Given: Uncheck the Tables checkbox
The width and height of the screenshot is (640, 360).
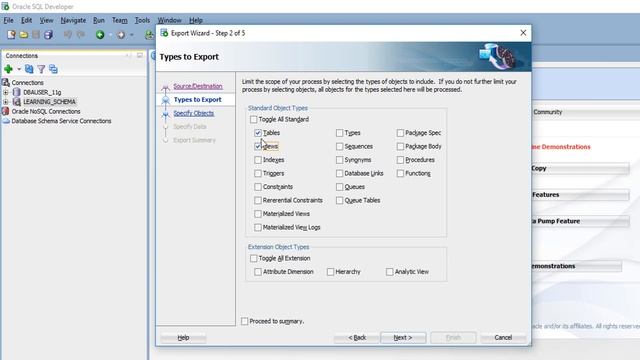Looking at the screenshot, I should tap(258, 133).
